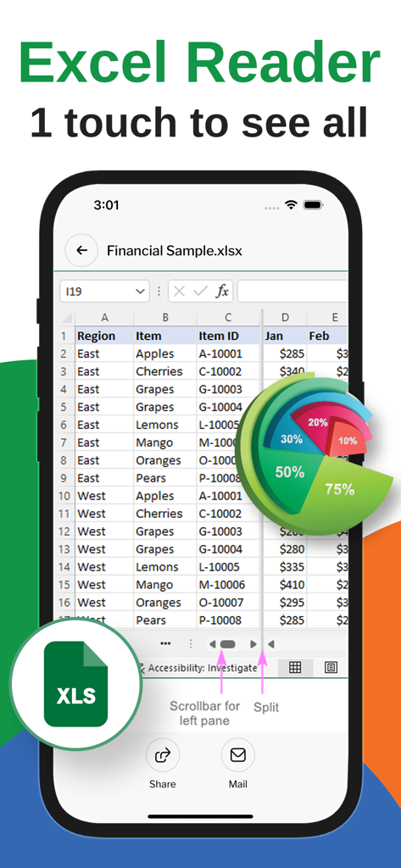Click the East Apples cell
The height and width of the screenshot is (868, 401).
165,353
